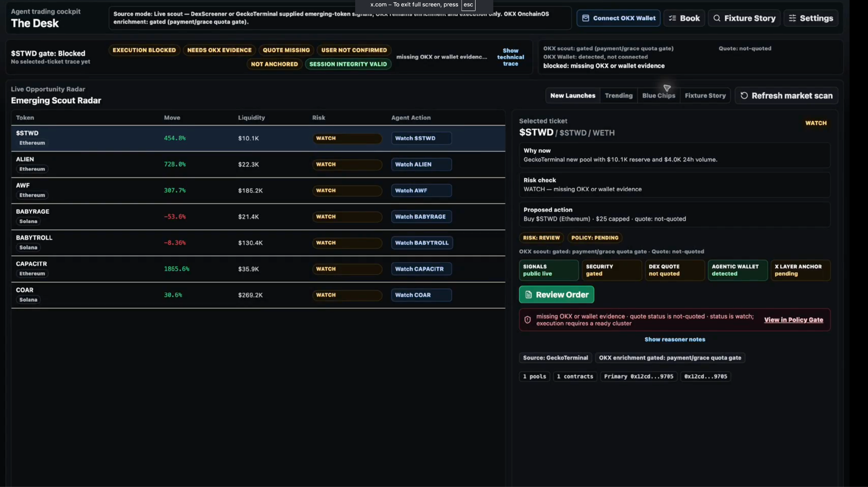Click the X LAYER ANCHOR pending tile

(801, 270)
